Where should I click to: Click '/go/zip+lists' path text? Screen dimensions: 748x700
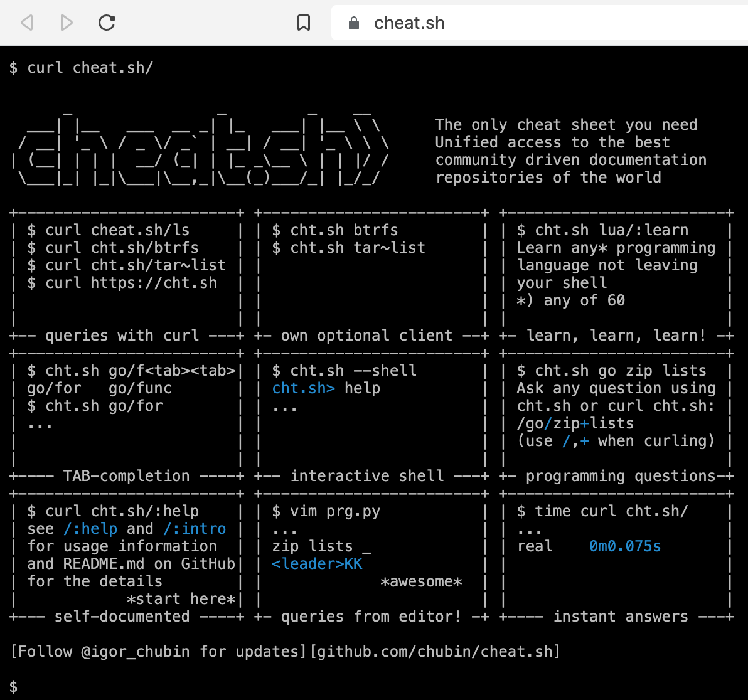[575, 423]
